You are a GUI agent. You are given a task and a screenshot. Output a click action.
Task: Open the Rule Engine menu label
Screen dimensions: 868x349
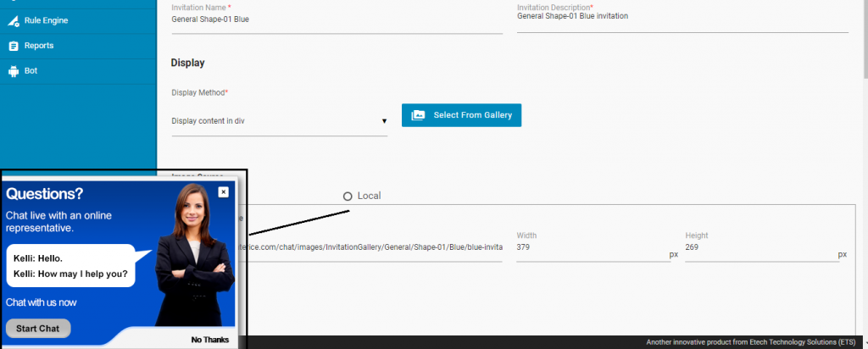46,20
